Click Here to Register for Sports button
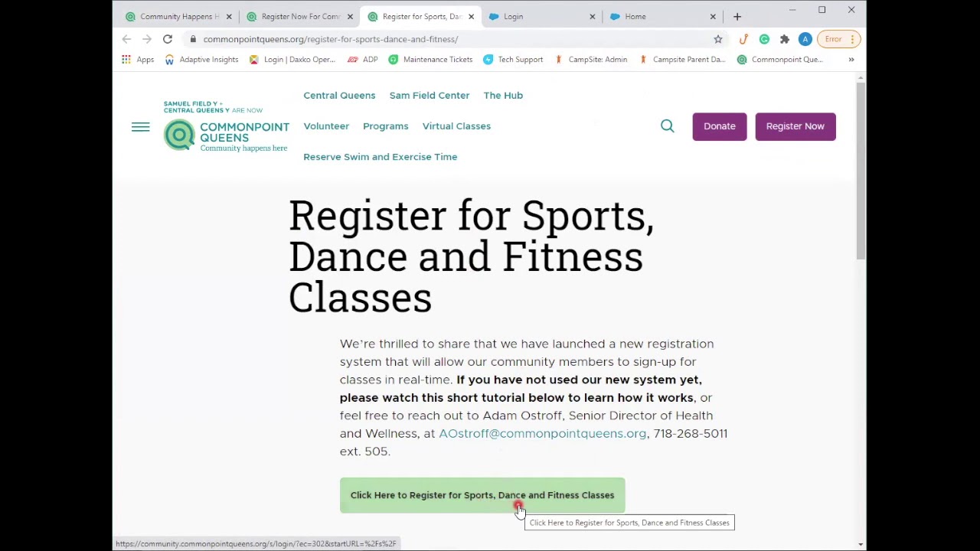This screenshot has height=551, width=980. [482, 495]
